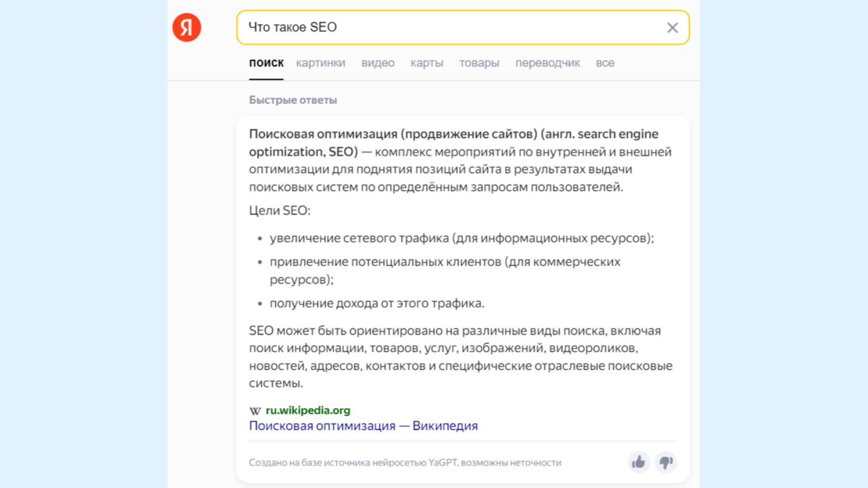The width and height of the screenshot is (868, 488).
Task: Click bullet 'получение дохода от этого трафика'
Action: point(377,303)
